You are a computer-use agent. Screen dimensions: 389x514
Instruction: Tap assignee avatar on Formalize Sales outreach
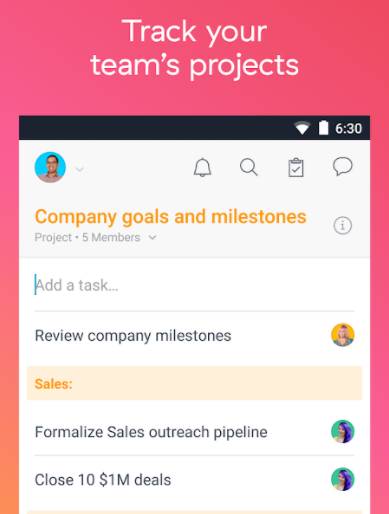point(343,431)
